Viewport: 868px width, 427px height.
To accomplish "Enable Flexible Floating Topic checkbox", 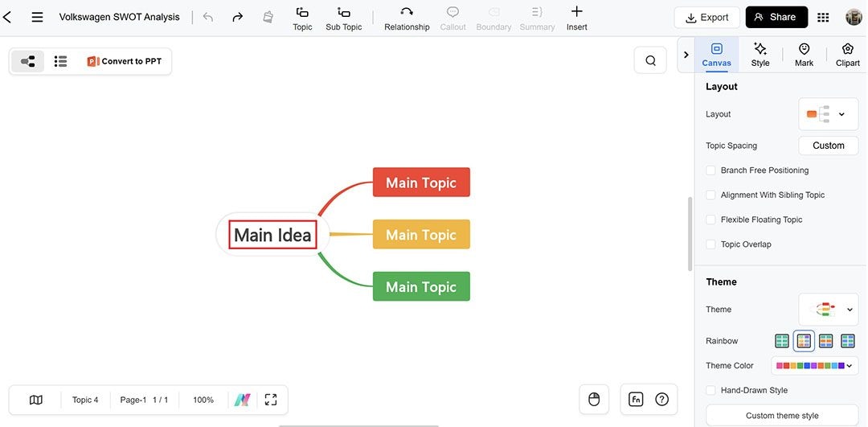I will (710, 220).
